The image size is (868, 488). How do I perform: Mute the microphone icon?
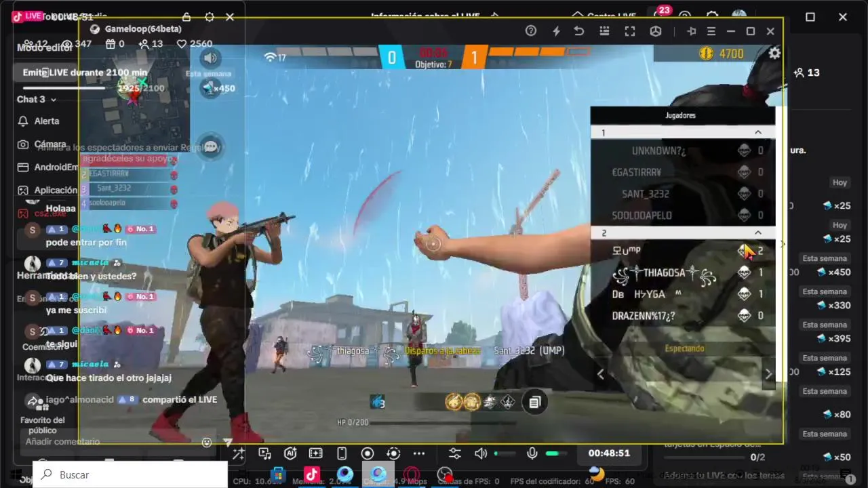[x=532, y=453]
